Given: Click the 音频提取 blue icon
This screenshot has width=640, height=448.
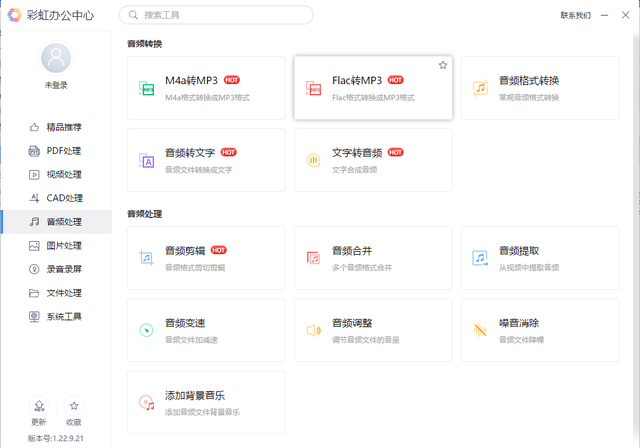Looking at the screenshot, I should coord(480,258).
